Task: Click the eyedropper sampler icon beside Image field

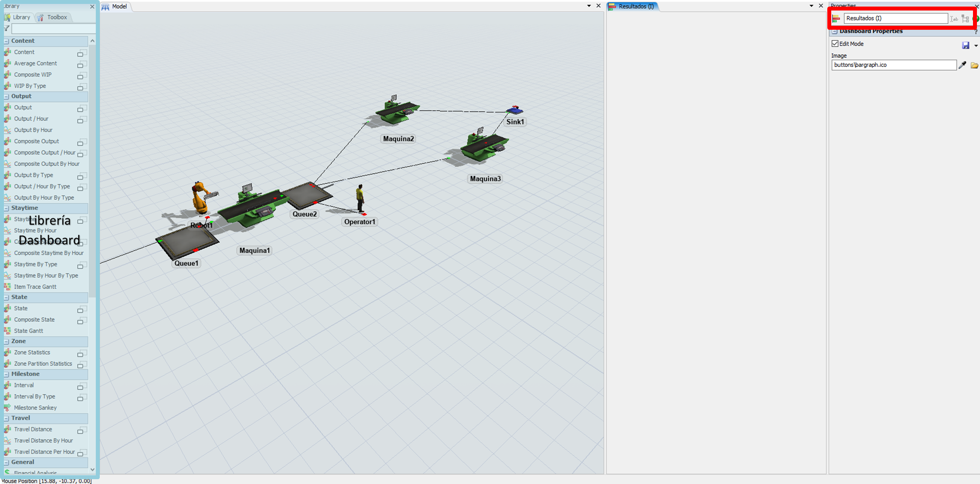Action: click(962, 65)
